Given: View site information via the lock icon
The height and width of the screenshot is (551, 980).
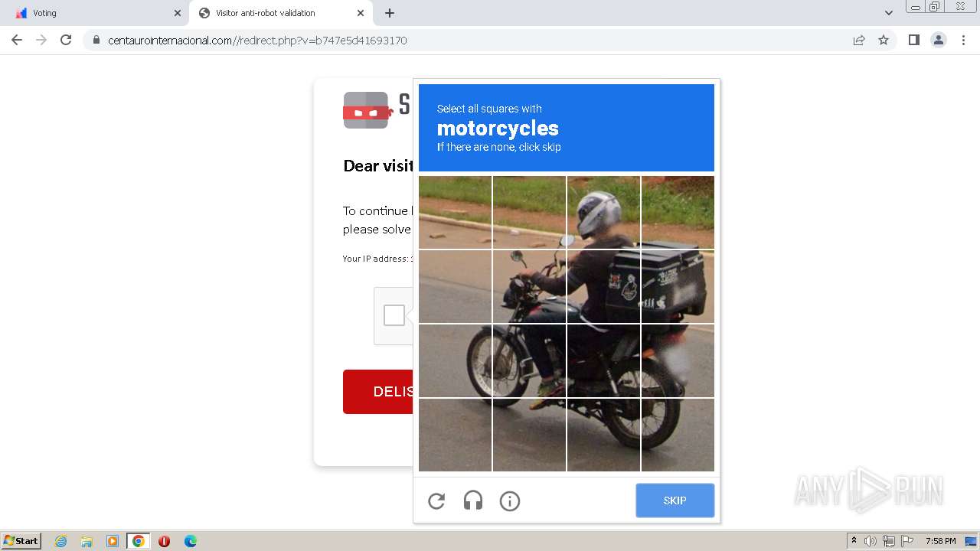Looking at the screenshot, I should (x=96, y=40).
